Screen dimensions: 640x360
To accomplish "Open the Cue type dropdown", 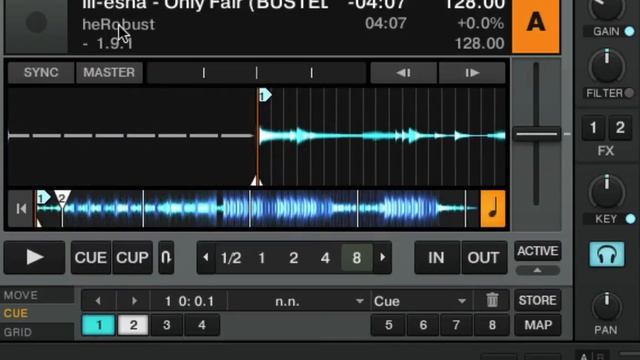I will coord(421,301).
